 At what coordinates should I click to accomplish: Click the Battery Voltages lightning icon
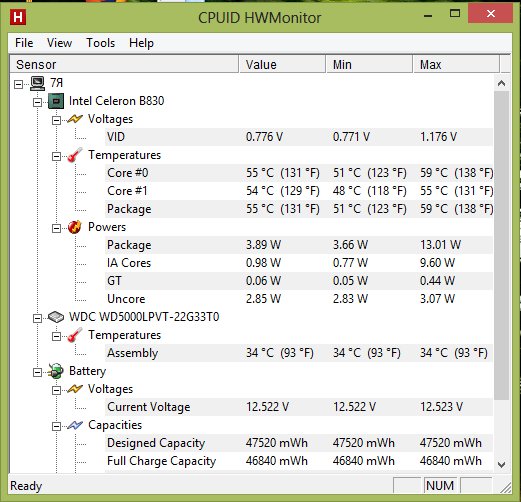(75, 389)
